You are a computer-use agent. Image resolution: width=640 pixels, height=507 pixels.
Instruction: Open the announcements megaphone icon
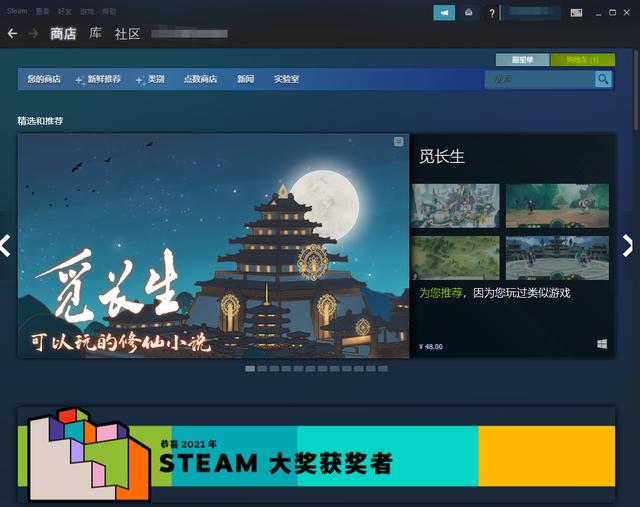pyautogui.click(x=444, y=13)
